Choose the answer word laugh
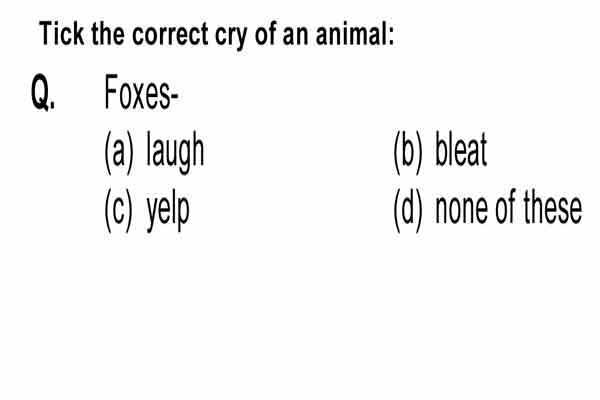Viewport: 600px width, 400px height. (x=175, y=152)
